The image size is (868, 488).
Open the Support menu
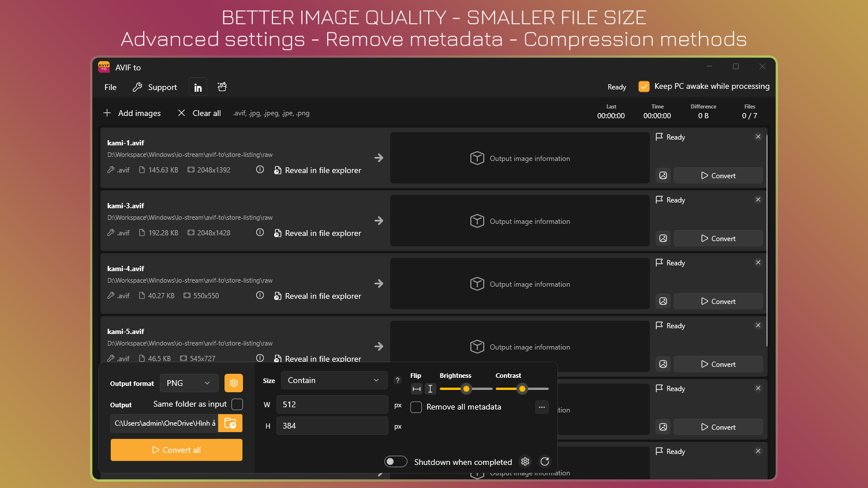point(155,88)
